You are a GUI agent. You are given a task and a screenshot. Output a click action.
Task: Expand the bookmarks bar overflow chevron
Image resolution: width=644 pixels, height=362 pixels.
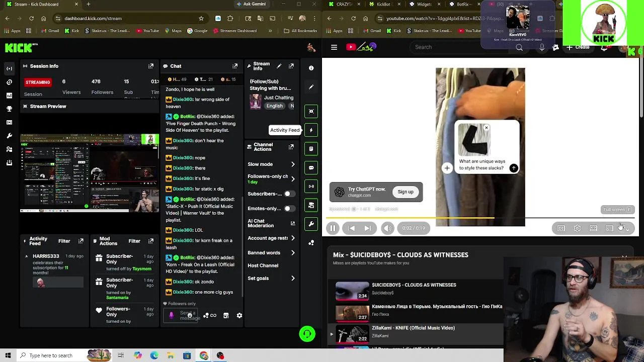point(270,31)
